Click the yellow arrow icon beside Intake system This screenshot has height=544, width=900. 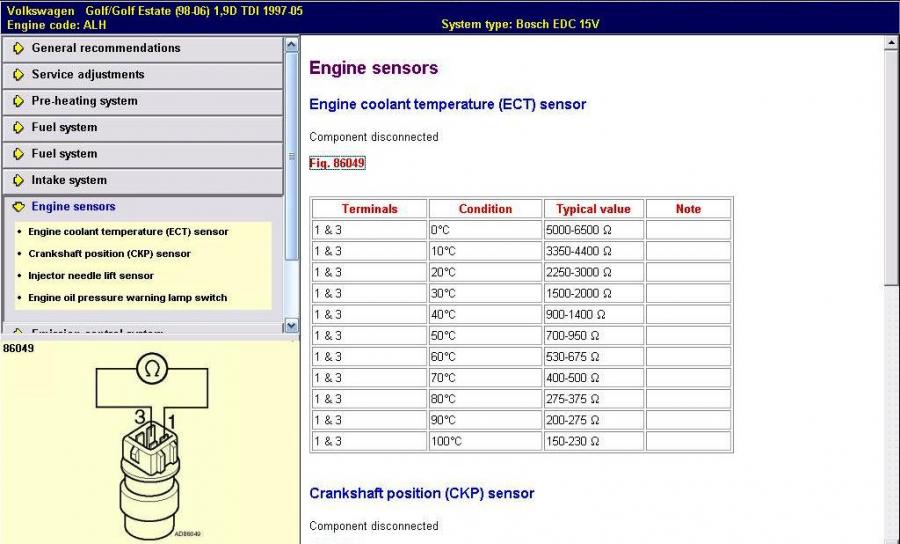pos(18,180)
